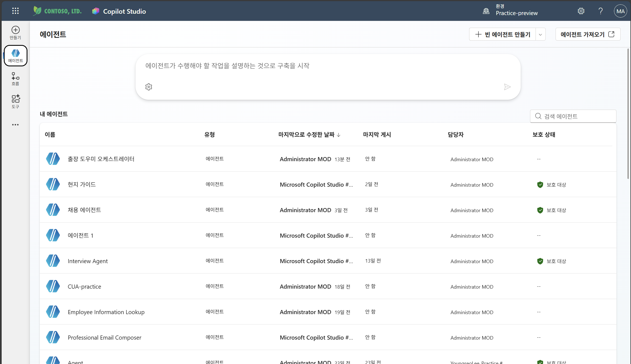Viewport: 631px width, 364px height.
Task: Click the 이름 column header
Action: click(50, 135)
